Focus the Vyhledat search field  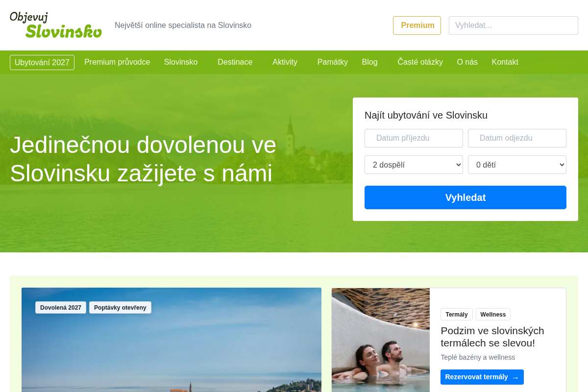[x=514, y=25]
